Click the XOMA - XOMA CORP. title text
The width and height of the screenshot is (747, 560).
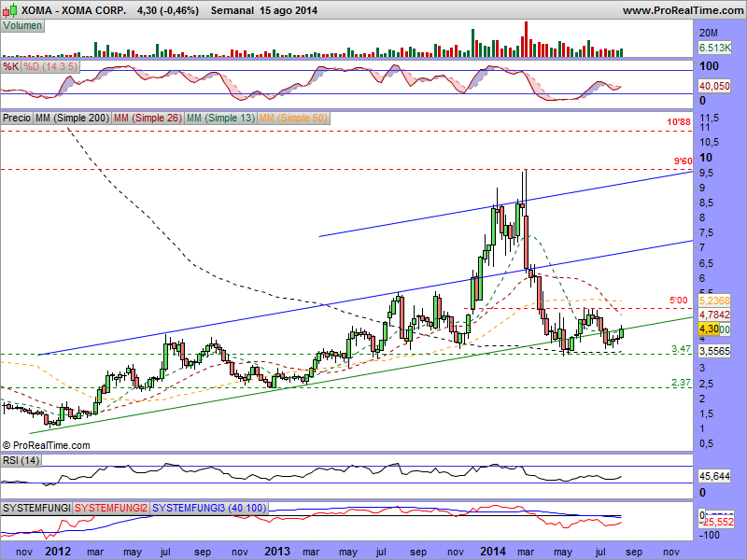point(74,10)
